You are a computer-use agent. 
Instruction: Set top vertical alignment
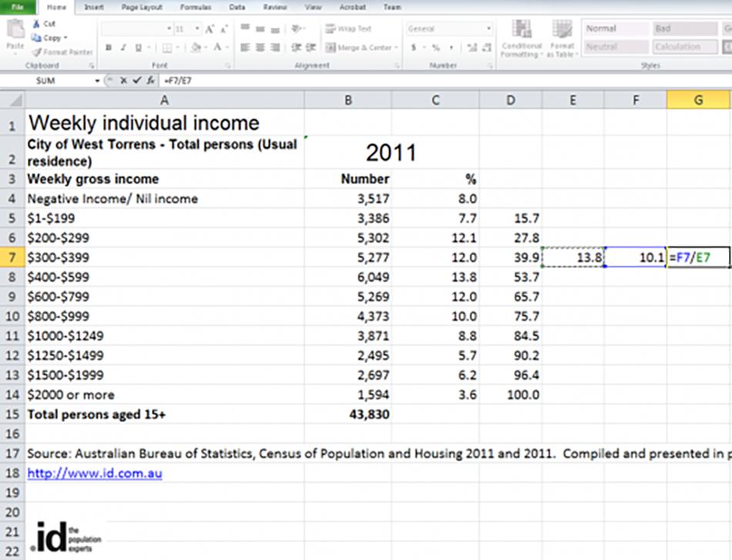click(245, 29)
